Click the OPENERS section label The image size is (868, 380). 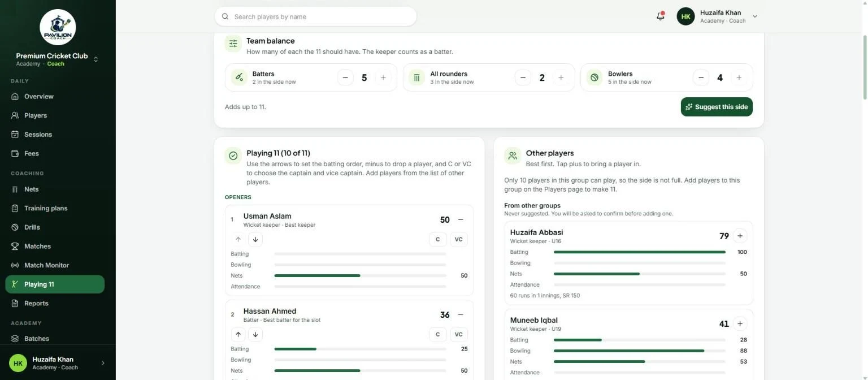pyautogui.click(x=238, y=197)
